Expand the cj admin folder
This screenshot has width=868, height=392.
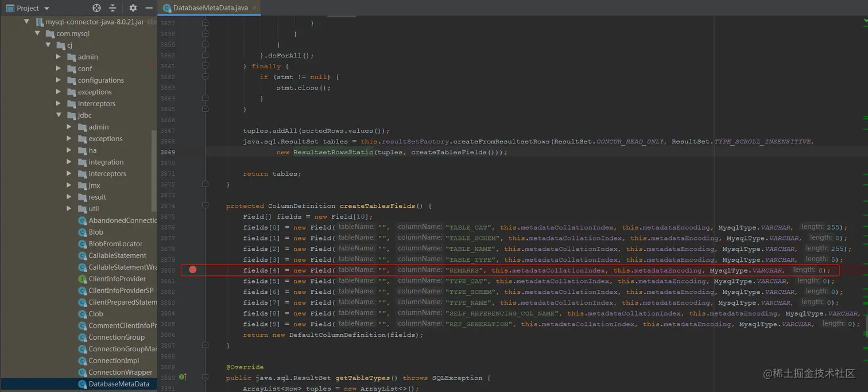(59, 57)
